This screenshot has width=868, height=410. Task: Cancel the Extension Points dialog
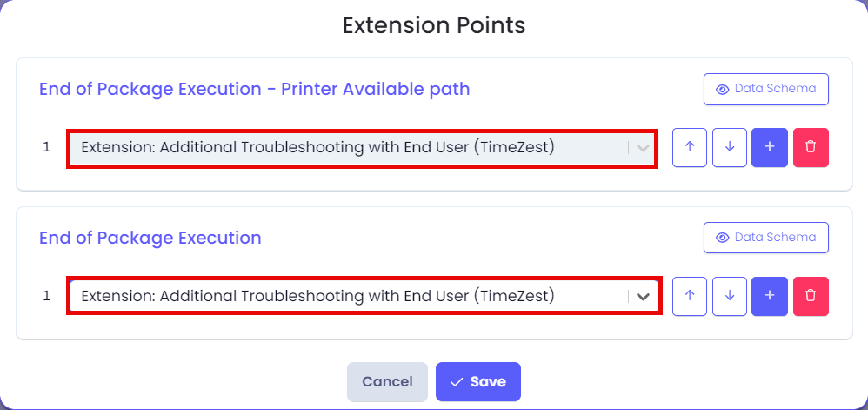[388, 382]
